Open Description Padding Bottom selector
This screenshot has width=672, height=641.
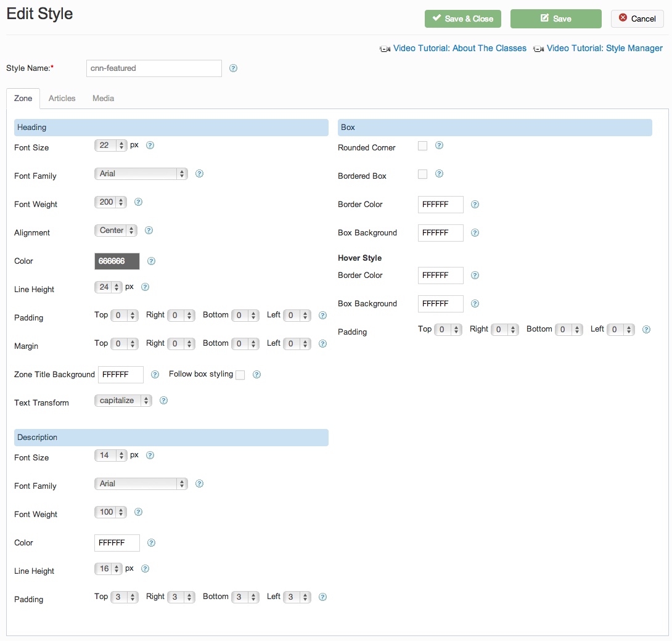point(245,597)
